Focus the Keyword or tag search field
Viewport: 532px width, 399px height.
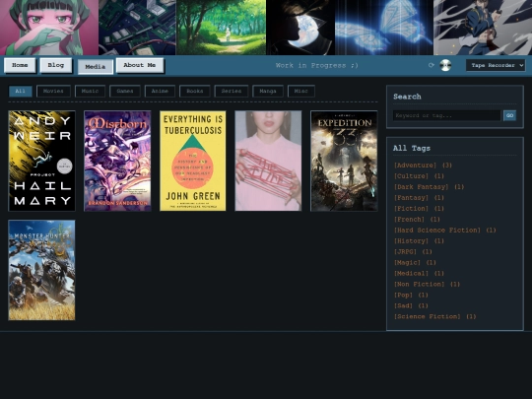pos(447,115)
